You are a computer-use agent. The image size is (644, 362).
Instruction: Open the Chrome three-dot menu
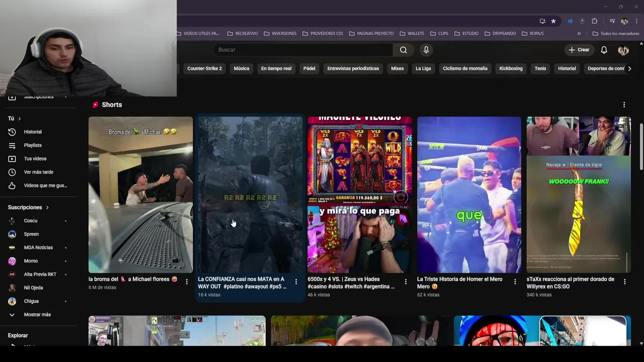pyautogui.click(x=636, y=21)
